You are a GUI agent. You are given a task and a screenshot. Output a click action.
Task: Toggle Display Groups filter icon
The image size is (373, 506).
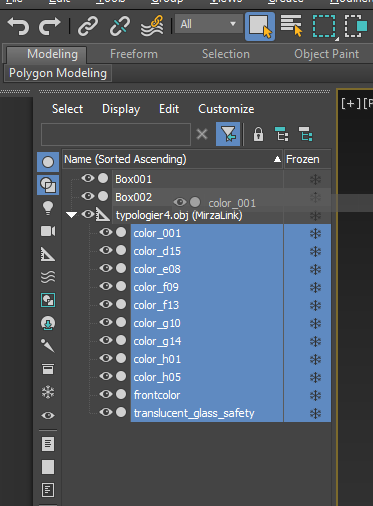(48, 300)
